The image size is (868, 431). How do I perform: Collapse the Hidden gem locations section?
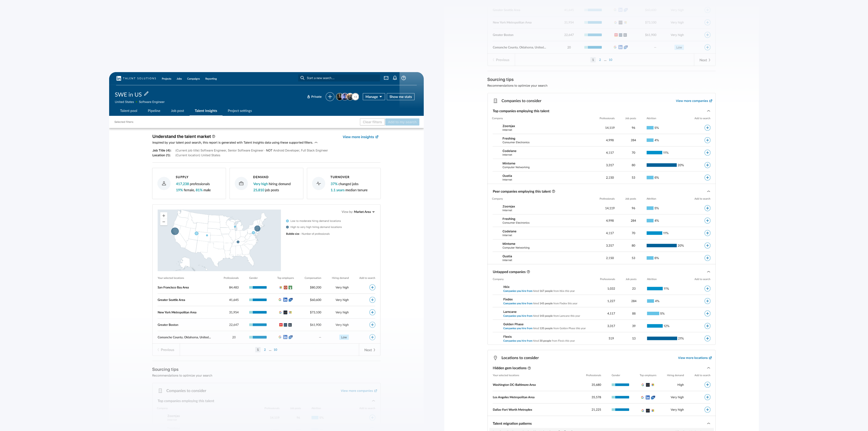pos(708,368)
